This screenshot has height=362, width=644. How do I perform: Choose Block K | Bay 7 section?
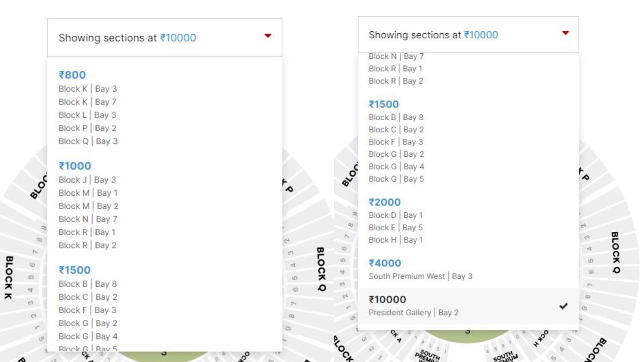88,102
